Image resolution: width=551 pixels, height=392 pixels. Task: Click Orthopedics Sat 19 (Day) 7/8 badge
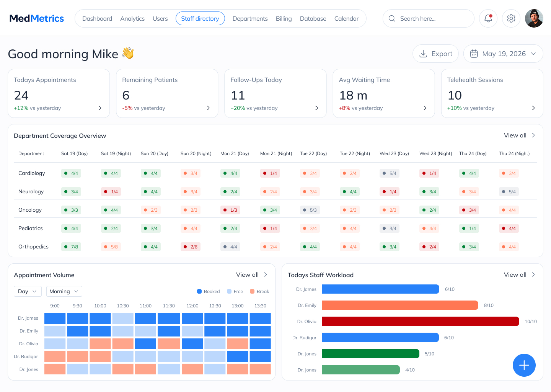pyautogui.click(x=71, y=247)
